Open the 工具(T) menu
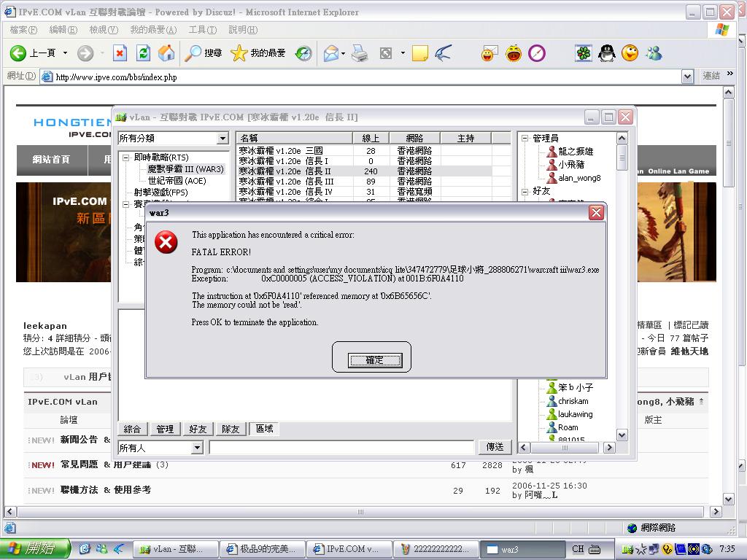The image size is (747, 560). (x=203, y=30)
